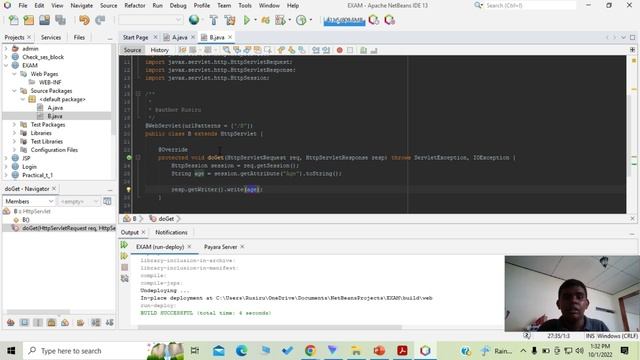
Task: Open the Notifications tab
Action: (x=171, y=232)
